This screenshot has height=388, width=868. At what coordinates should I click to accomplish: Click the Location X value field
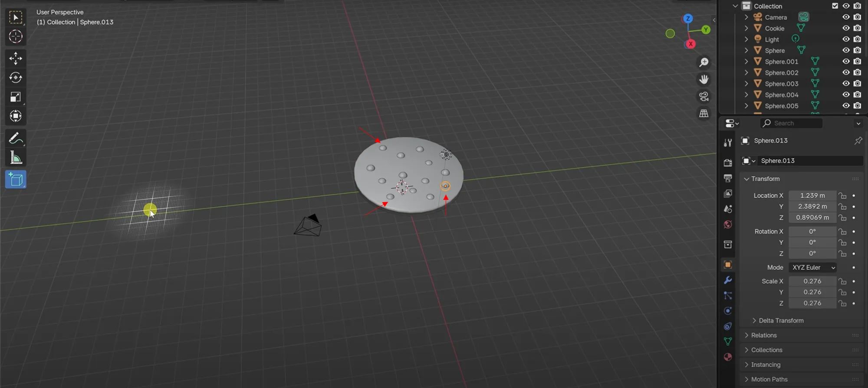click(x=812, y=196)
